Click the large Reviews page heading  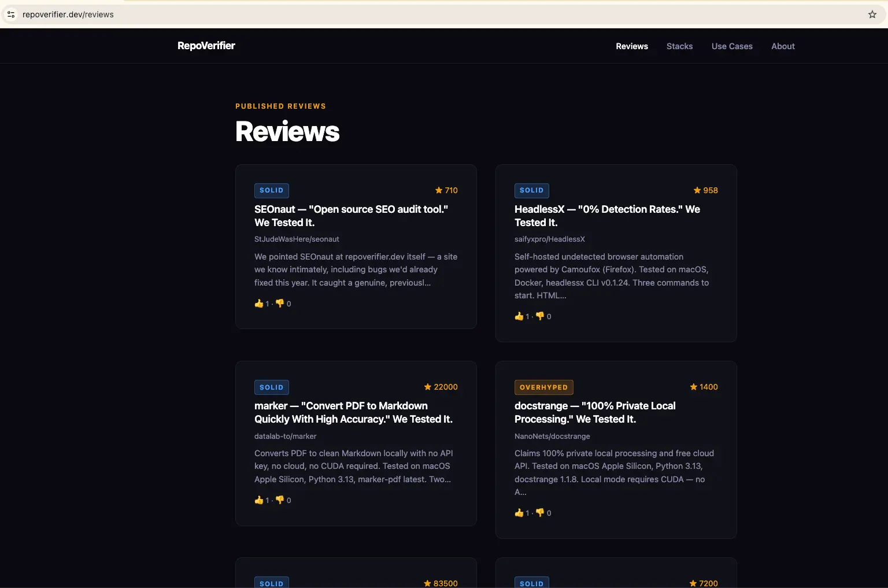tap(287, 131)
